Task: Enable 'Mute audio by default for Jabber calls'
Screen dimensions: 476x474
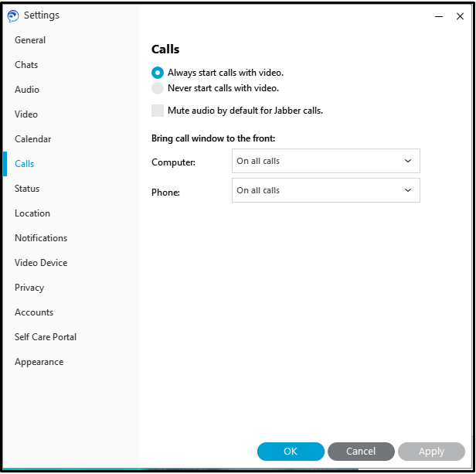Action: tap(158, 111)
